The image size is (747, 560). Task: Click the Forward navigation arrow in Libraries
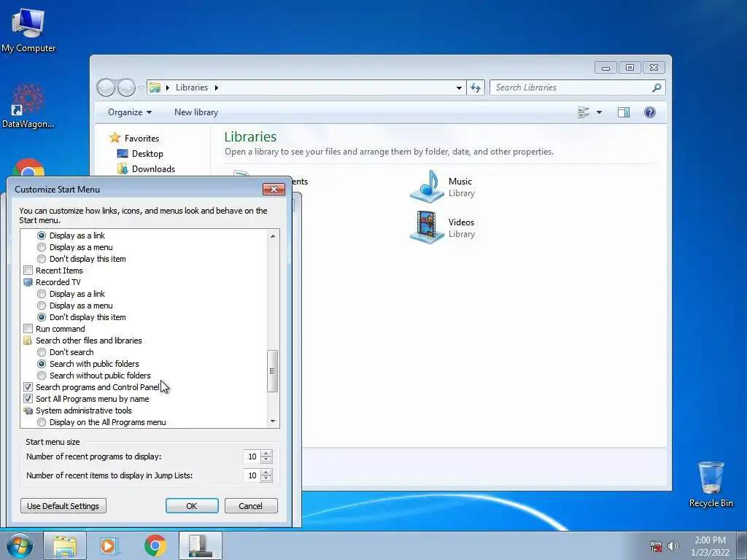pos(126,87)
